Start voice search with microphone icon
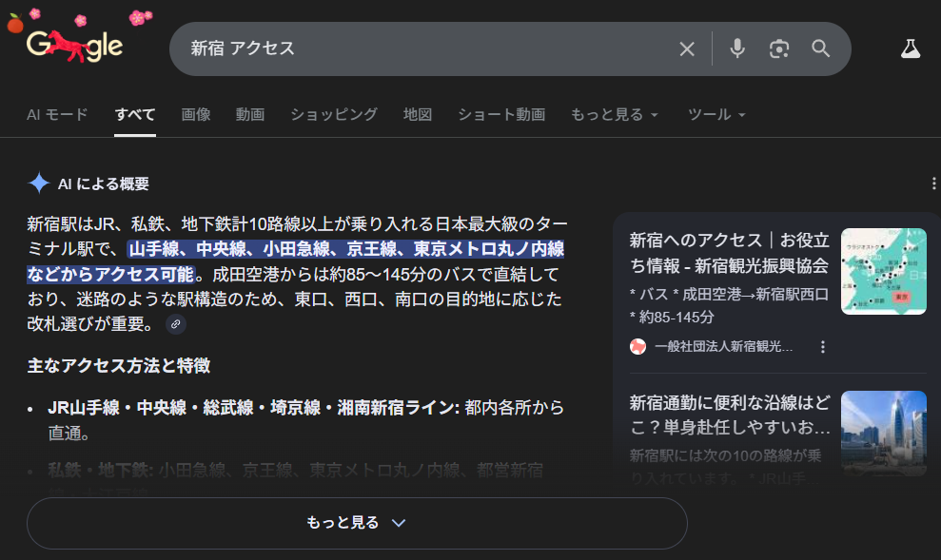Screen dimensions: 941x560 click(736, 48)
